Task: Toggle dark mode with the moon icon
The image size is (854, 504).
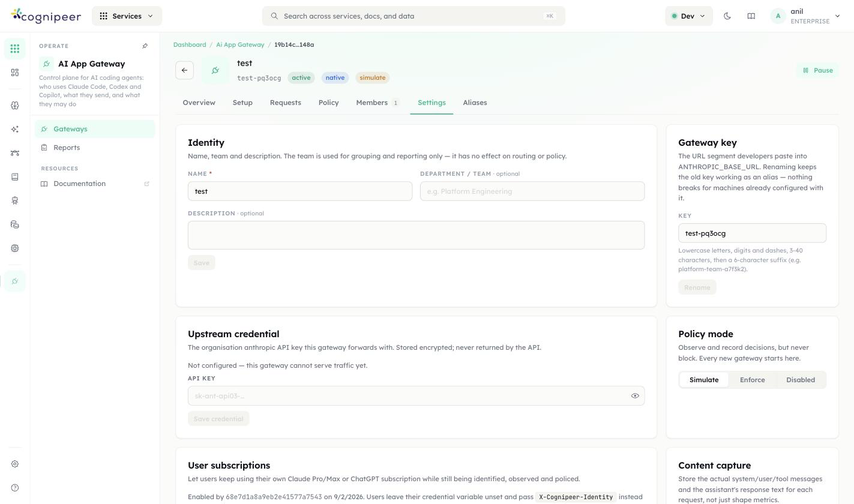Action: [727, 16]
